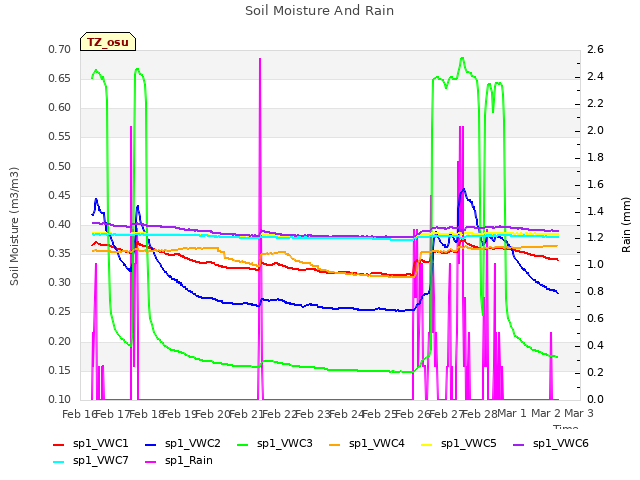The height and width of the screenshot is (480, 640).
Task: Click the Feb 16 date tick label
Action: click(x=79, y=414)
